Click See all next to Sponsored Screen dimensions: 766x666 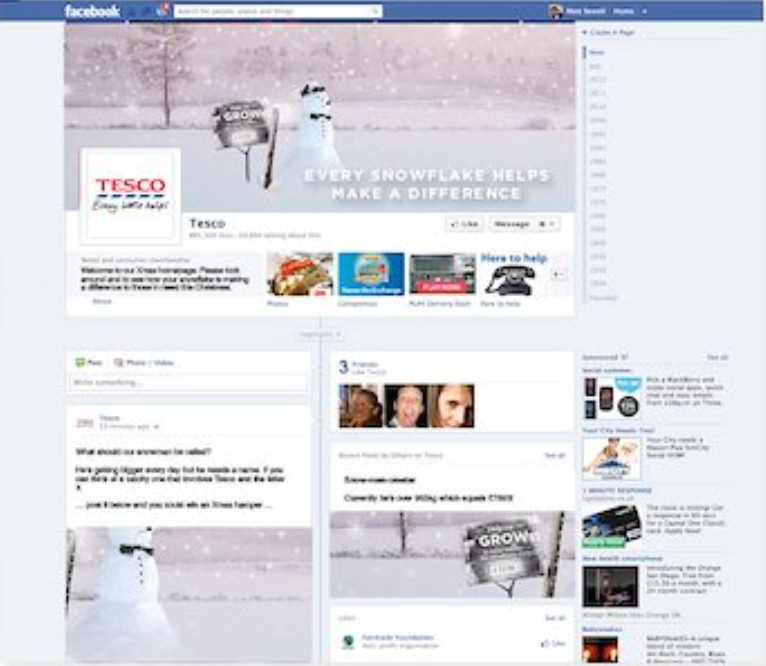pos(717,357)
